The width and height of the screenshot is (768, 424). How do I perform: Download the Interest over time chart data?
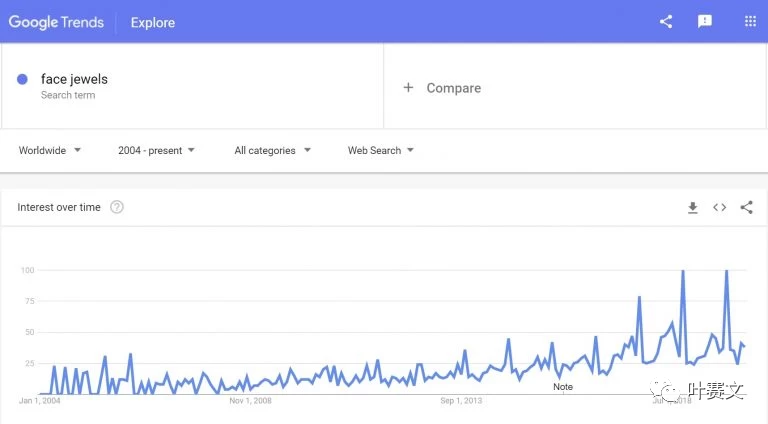coord(693,208)
